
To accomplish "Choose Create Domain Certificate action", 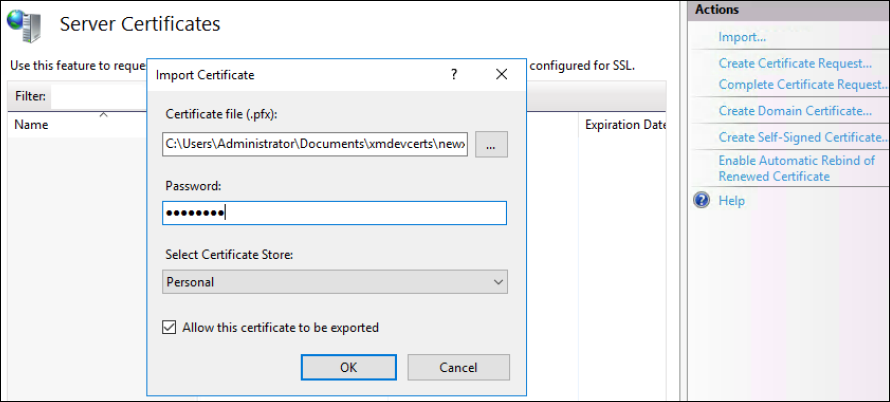I will [x=795, y=111].
